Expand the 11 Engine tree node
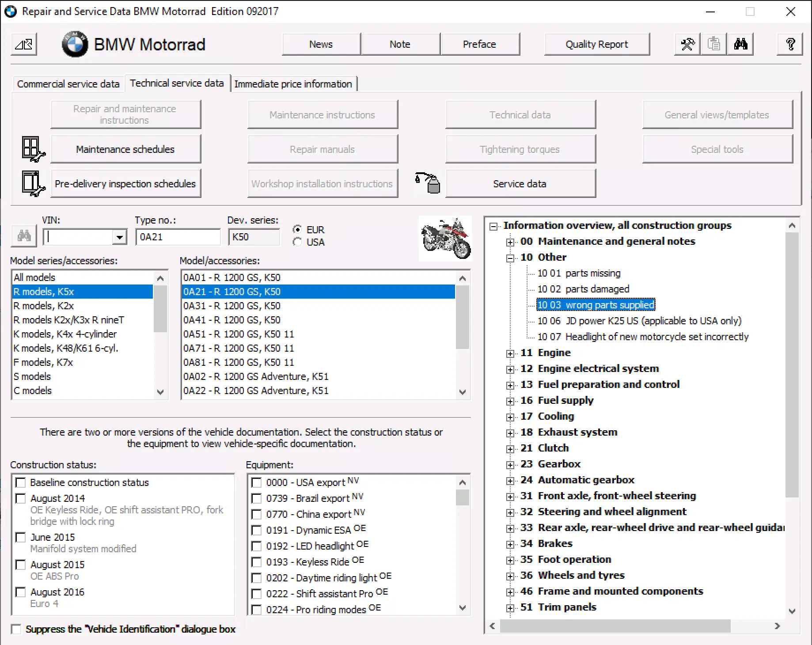This screenshot has width=812, height=645. pyautogui.click(x=510, y=353)
